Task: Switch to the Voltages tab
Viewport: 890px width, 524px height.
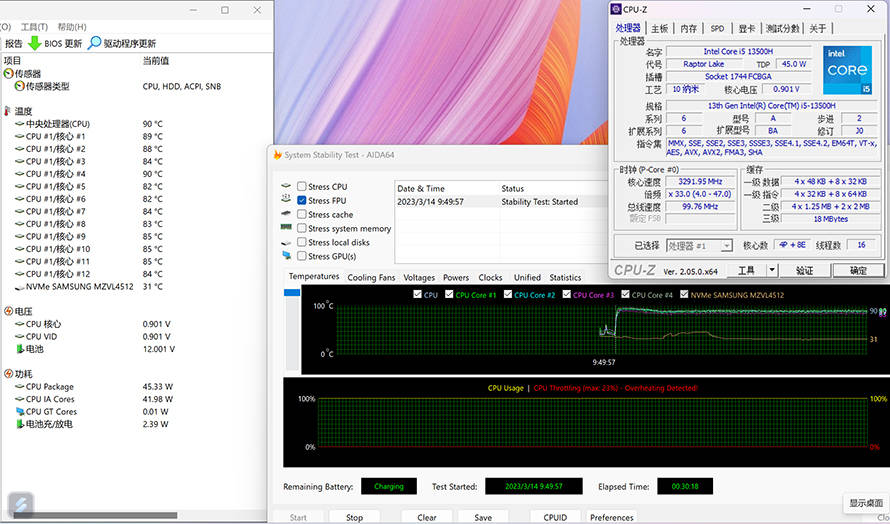Action: click(x=419, y=278)
